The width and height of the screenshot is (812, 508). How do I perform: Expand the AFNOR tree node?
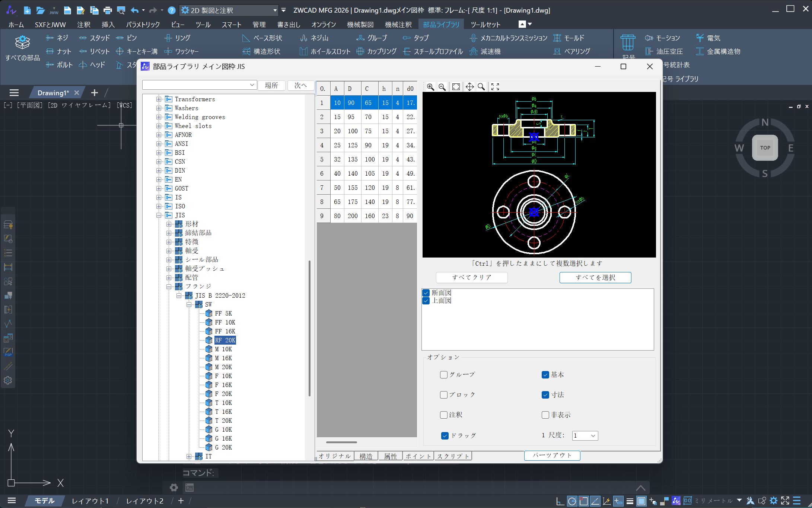tap(159, 135)
